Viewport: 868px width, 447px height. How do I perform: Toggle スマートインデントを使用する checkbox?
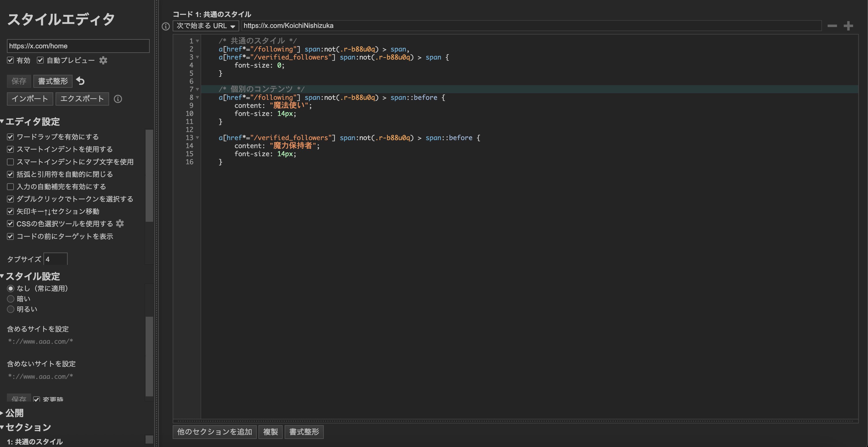(x=10, y=149)
